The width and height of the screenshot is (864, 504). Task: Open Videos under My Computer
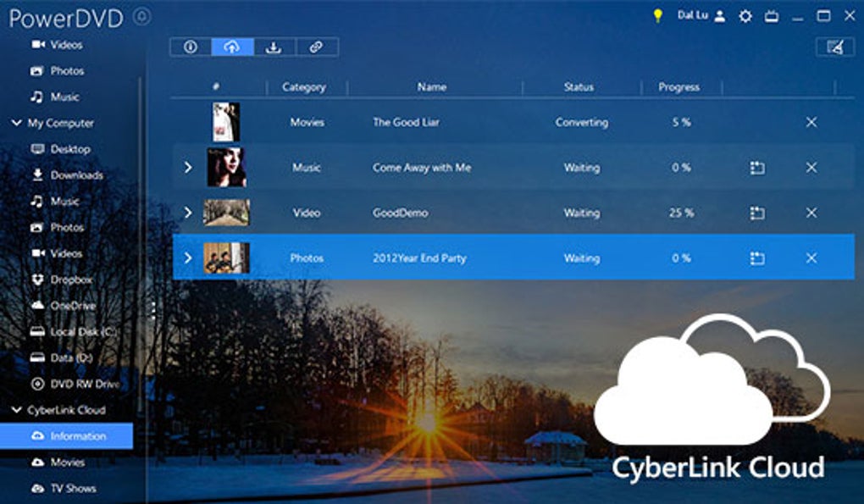coord(57,253)
